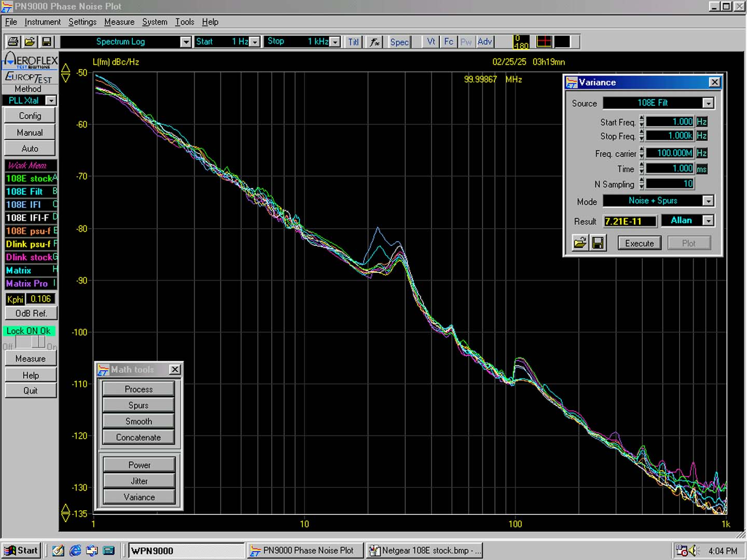Save plot with toolbar floppy icon

(x=47, y=42)
